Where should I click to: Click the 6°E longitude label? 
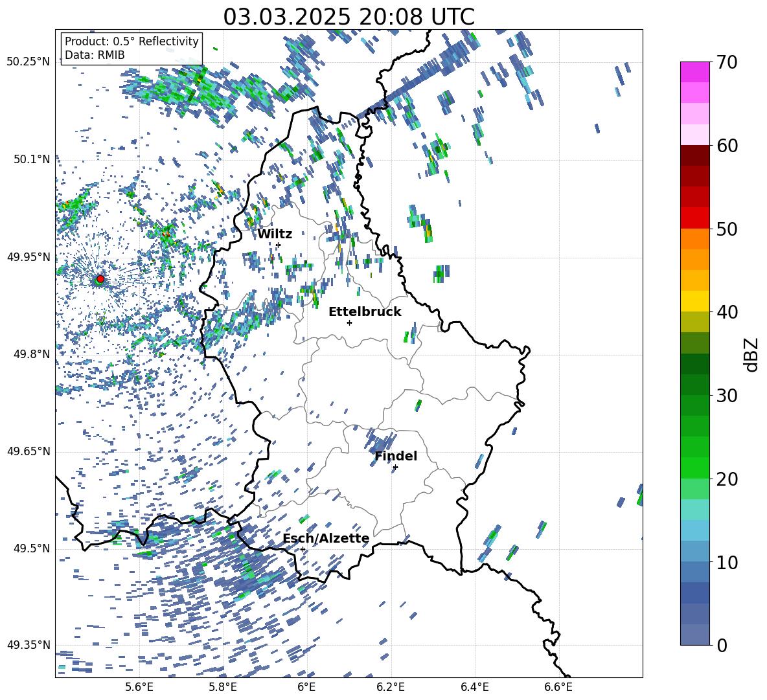click(x=306, y=688)
